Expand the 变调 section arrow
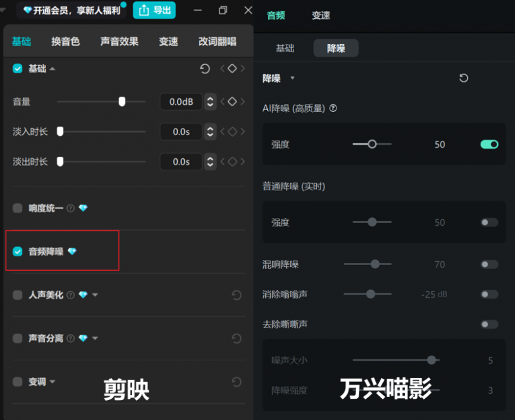 pos(52,382)
